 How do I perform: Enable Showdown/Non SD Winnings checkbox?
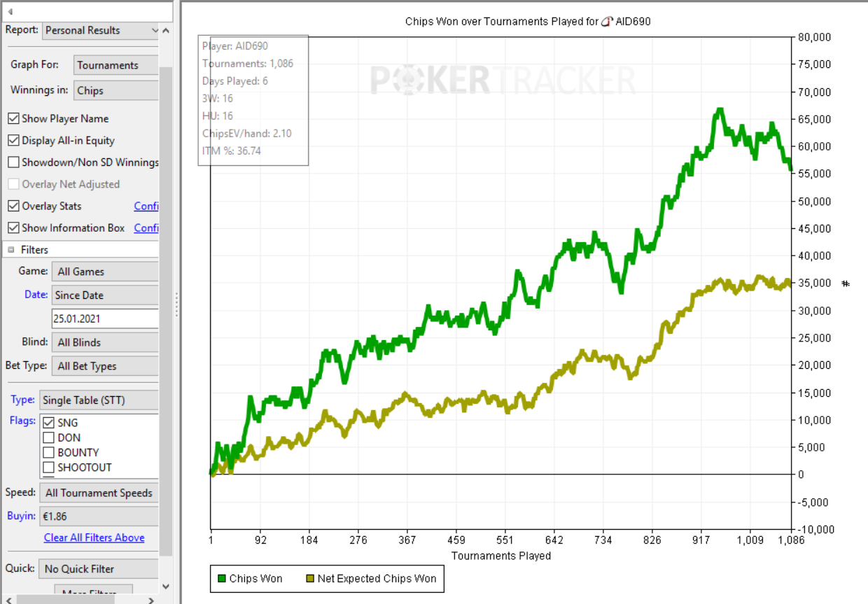pos(13,162)
